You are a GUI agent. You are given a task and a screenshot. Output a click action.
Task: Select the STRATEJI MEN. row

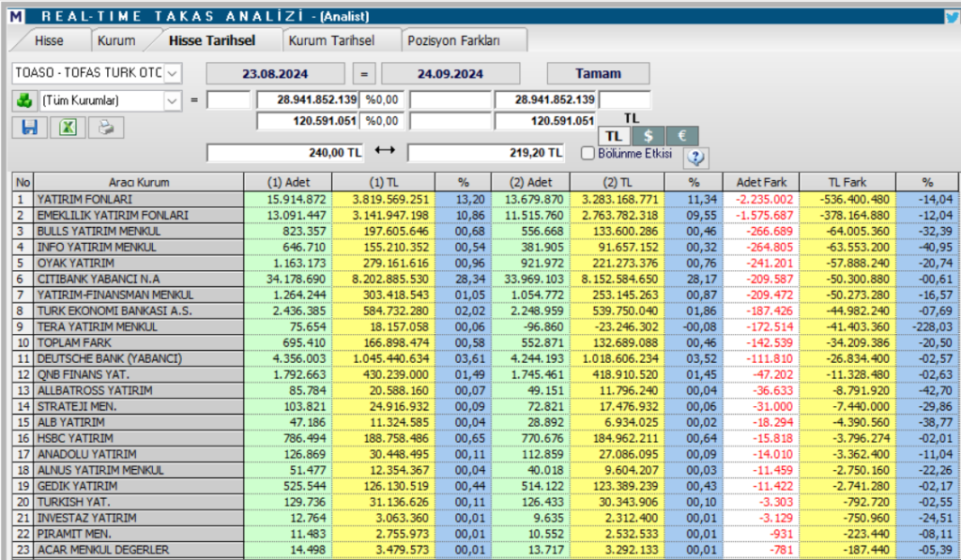tap(485, 406)
